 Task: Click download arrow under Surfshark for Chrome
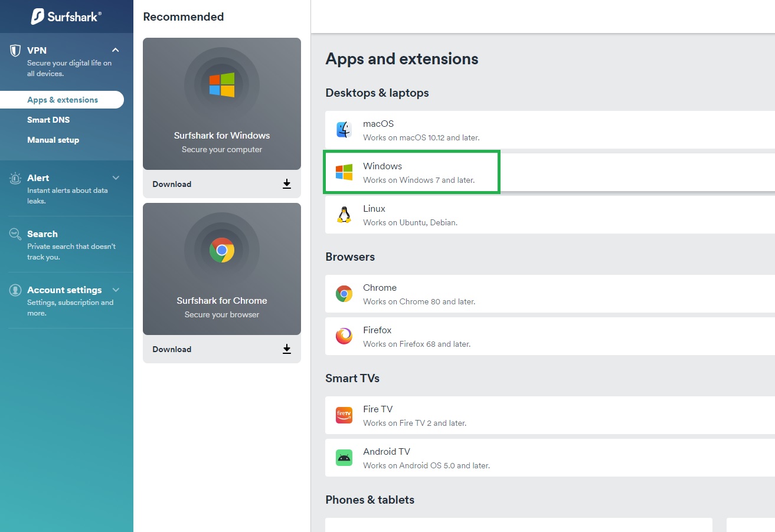tap(287, 349)
